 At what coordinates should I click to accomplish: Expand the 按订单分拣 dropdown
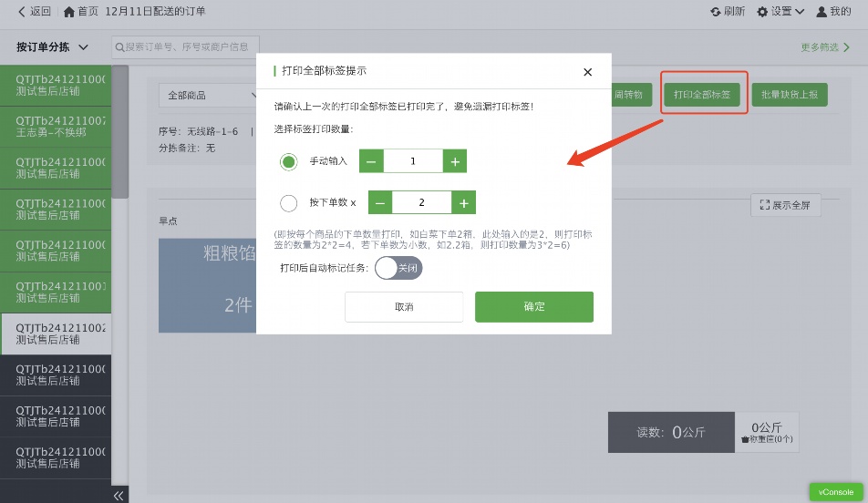click(52, 47)
